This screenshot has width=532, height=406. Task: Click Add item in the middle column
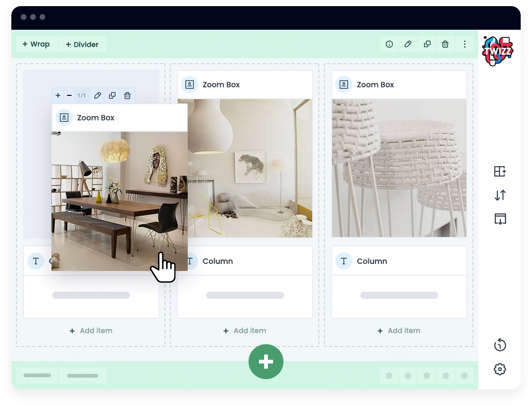coord(245,331)
